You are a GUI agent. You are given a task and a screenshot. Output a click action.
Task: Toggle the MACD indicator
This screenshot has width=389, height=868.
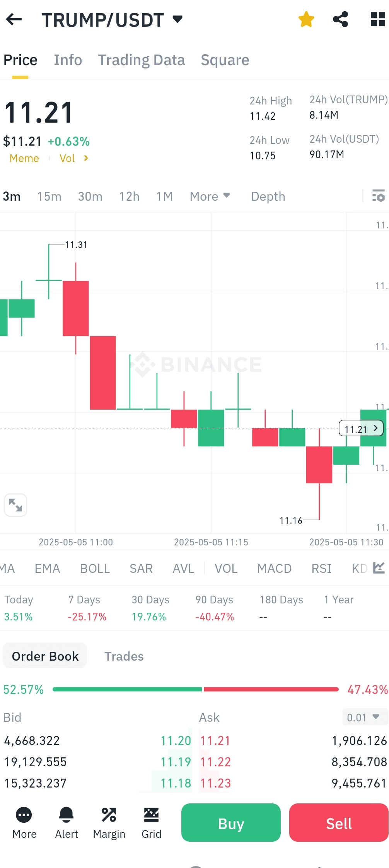click(274, 568)
